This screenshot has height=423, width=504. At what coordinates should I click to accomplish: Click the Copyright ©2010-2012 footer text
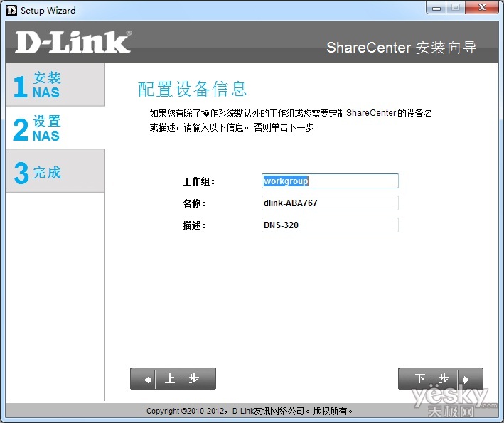pos(250,411)
